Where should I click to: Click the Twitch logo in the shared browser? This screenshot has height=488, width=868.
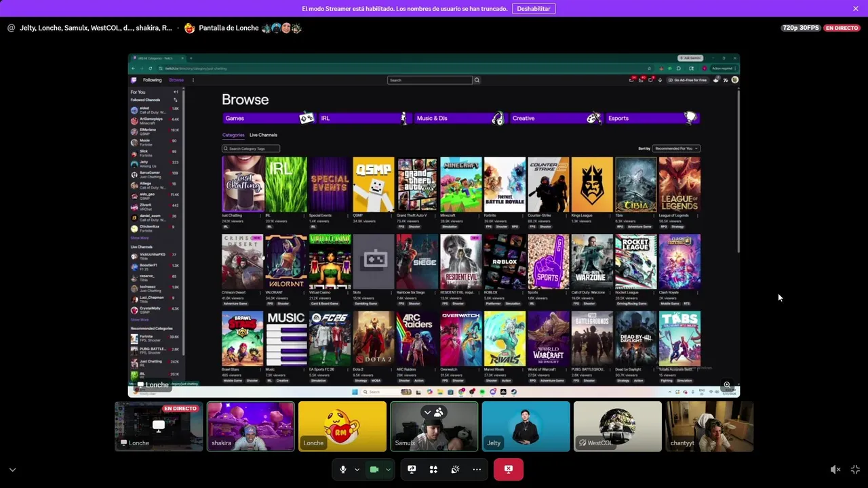(134, 80)
